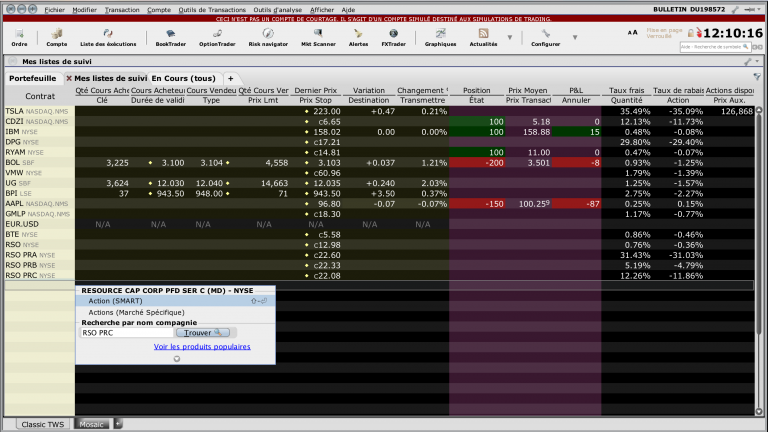The height and width of the screenshot is (432, 768).
Task: Click the RSO PRC company search field
Action: [x=127, y=333]
